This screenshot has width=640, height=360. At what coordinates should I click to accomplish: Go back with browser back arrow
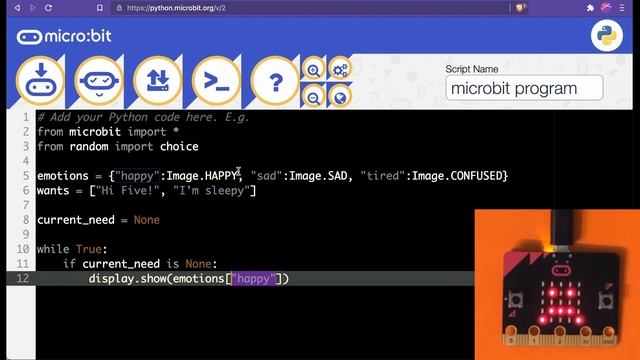(17, 8)
